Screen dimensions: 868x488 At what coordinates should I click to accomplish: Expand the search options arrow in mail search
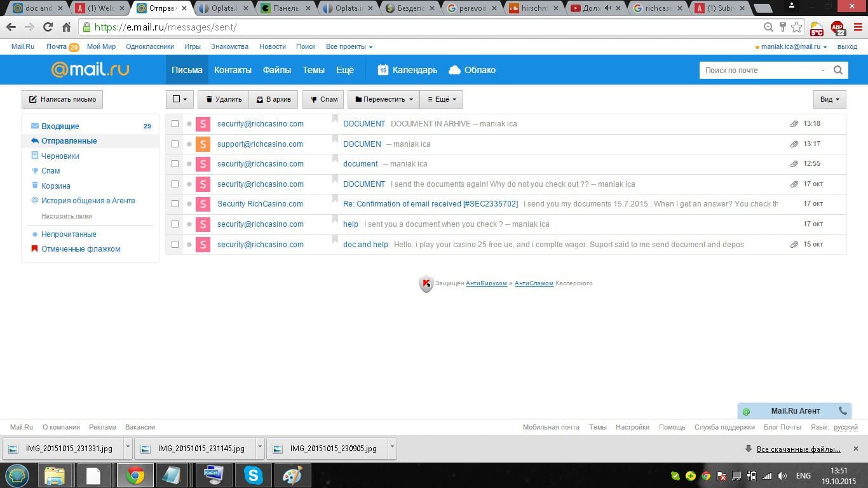[824, 71]
